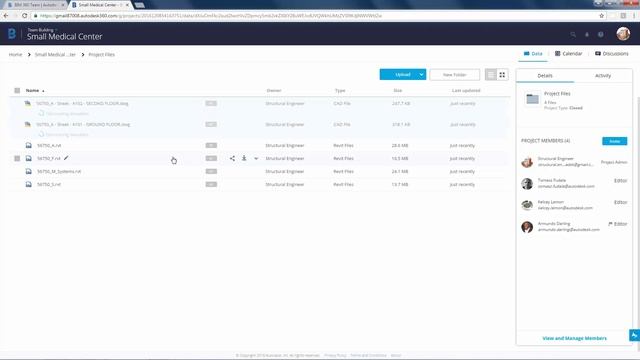
Task: Switch to the Data tab
Action: (x=533, y=53)
